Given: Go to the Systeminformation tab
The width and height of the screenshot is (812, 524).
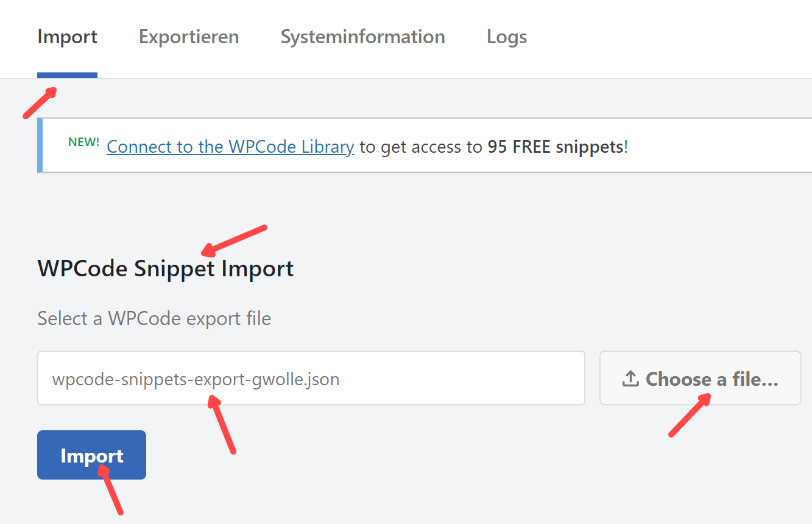Looking at the screenshot, I should coord(362,37).
